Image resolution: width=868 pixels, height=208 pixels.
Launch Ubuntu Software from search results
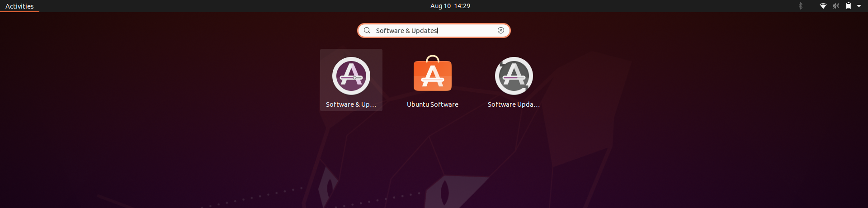coord(433,74)
